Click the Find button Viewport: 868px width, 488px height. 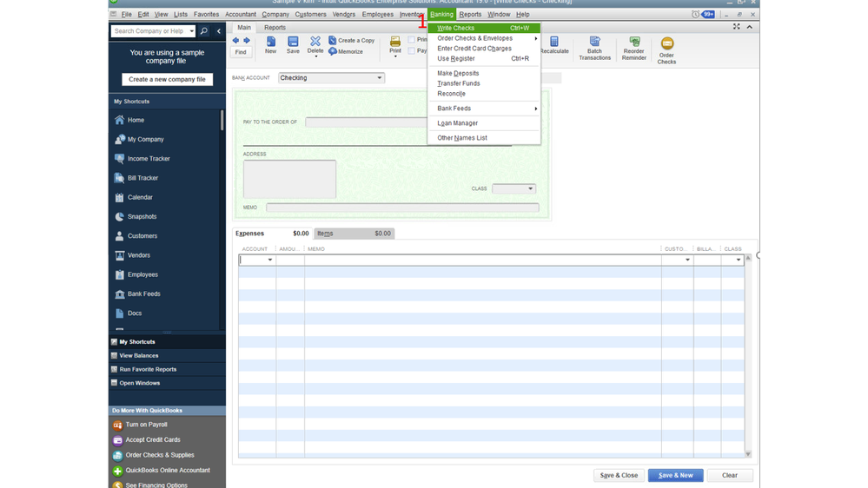[x=241, y=52]
